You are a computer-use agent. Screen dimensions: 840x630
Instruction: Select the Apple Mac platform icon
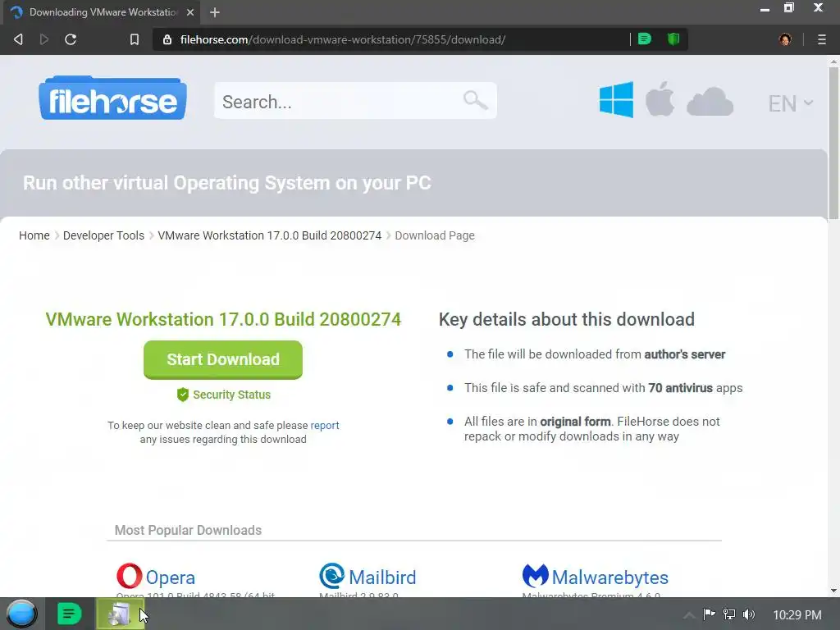pyautogui.click(x=660, y=98)
